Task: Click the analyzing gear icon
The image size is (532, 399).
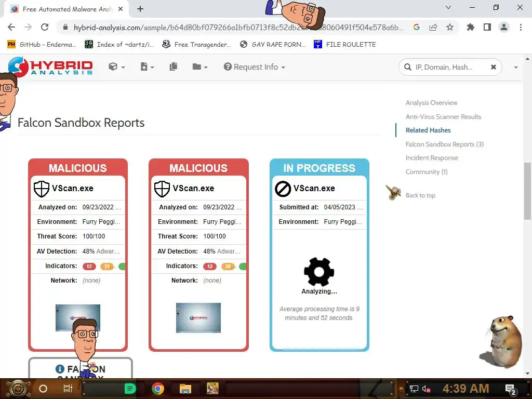Action: (x=319, y=272)
